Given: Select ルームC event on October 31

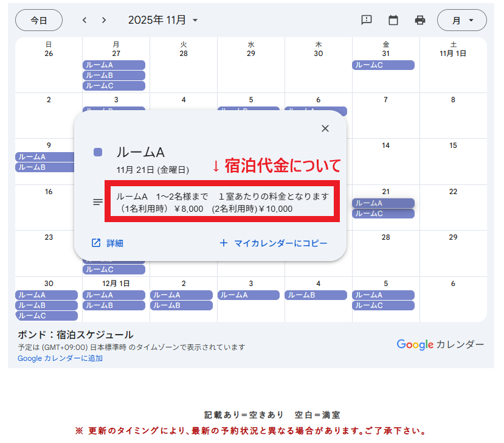Looking at the screenshot, I should [383, 65].
